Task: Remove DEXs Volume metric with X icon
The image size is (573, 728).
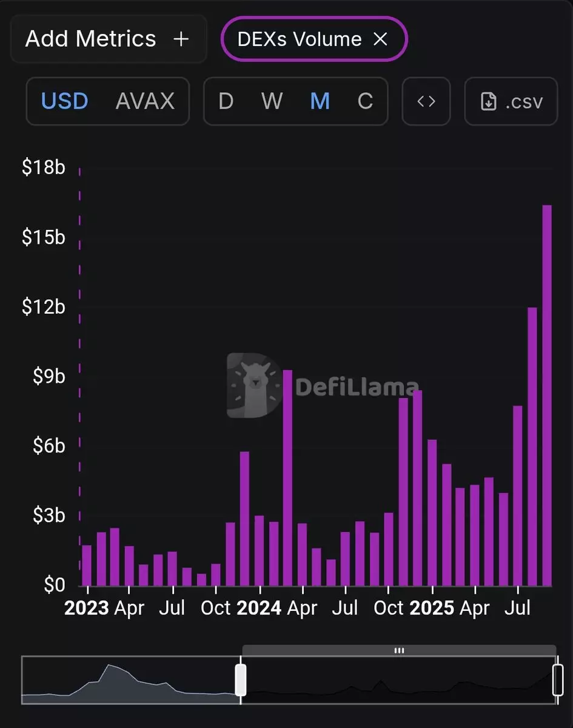Action: (380, 39)
